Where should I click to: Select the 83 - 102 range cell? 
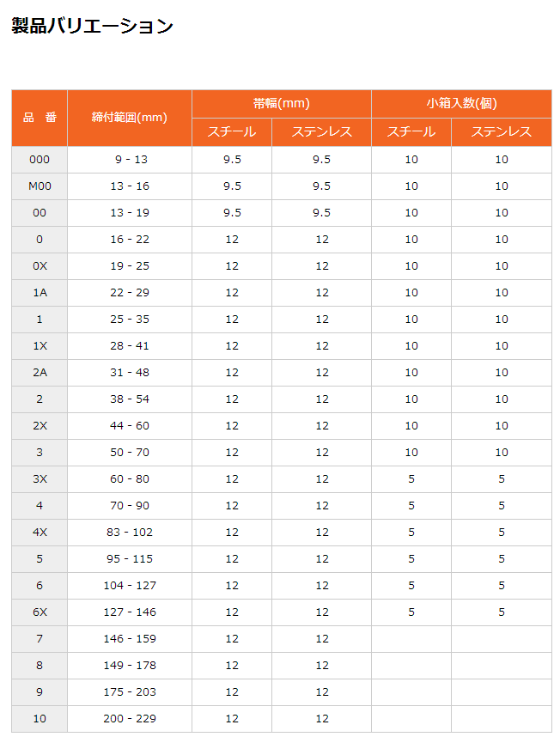click(130, 533)
